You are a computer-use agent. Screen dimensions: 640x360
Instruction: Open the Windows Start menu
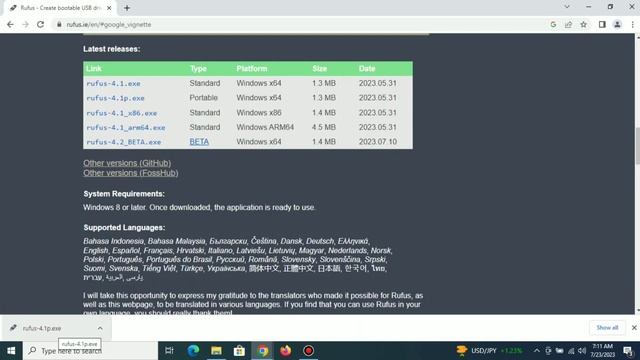point(11,351)
